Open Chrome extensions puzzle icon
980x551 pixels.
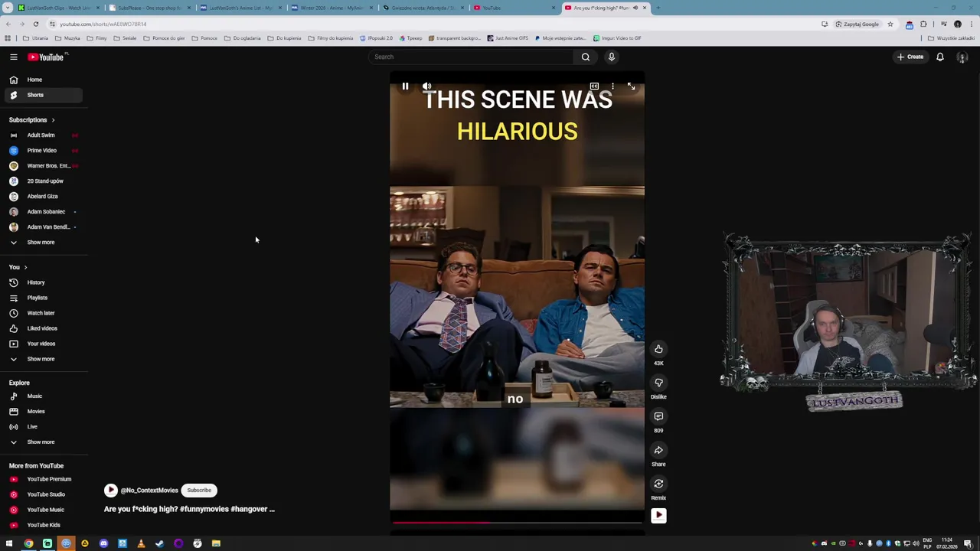[923, 24]
